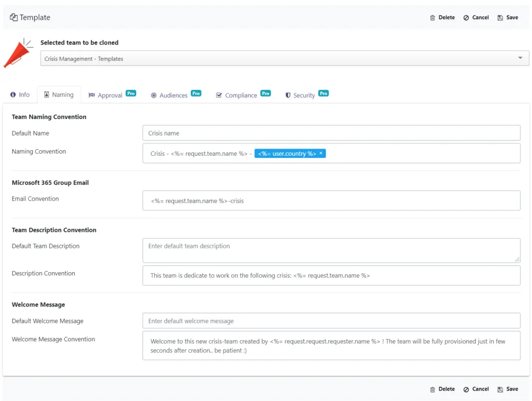Click the Default Team Description textarea
Image resolution: width=532 pixels, height=401 pixels.
(x=331, y=250)
